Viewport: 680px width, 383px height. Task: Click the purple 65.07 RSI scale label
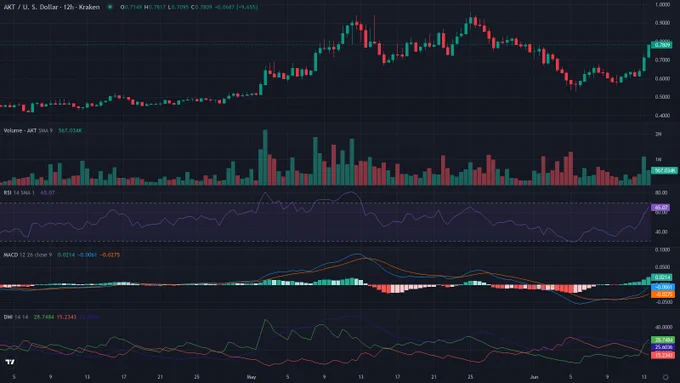660,207
